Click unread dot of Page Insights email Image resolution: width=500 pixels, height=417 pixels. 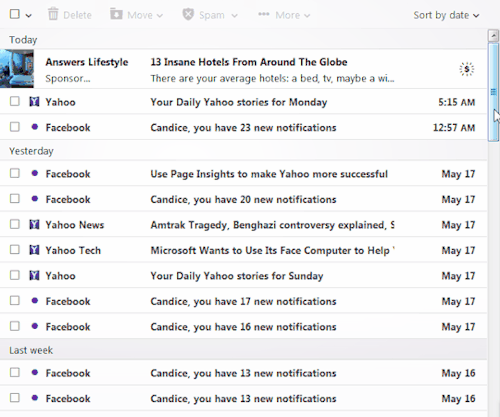click(35, 173)
